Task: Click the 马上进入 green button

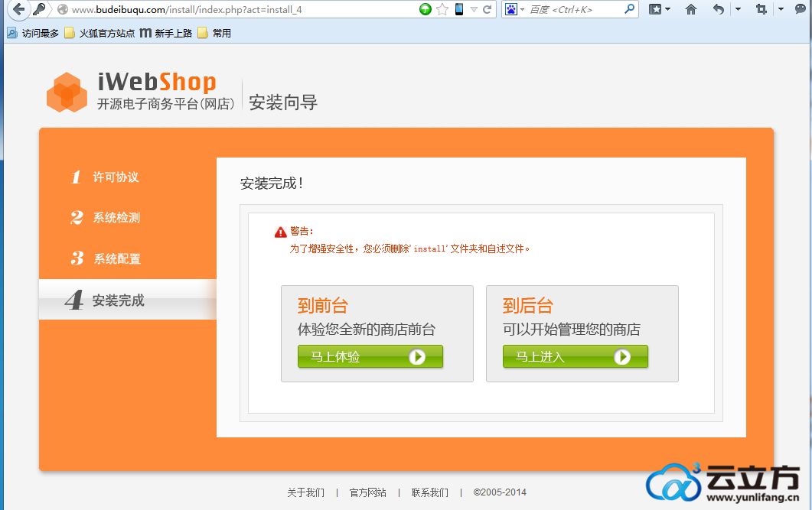Action: coord(576,356)
